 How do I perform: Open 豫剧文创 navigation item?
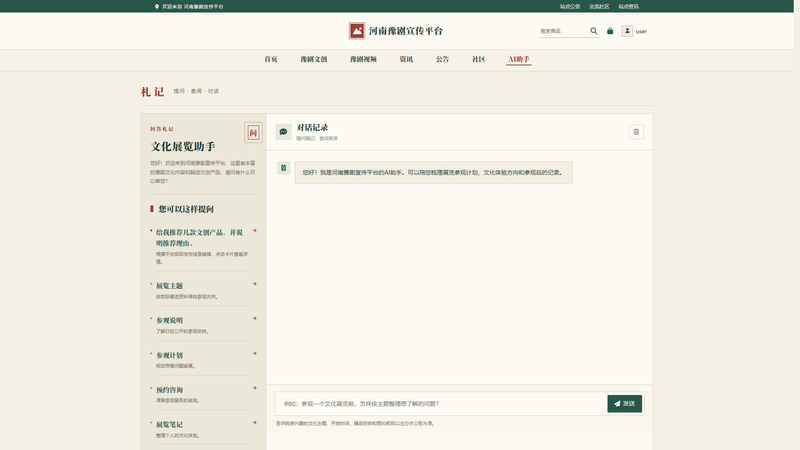click(x=314, y=59)
